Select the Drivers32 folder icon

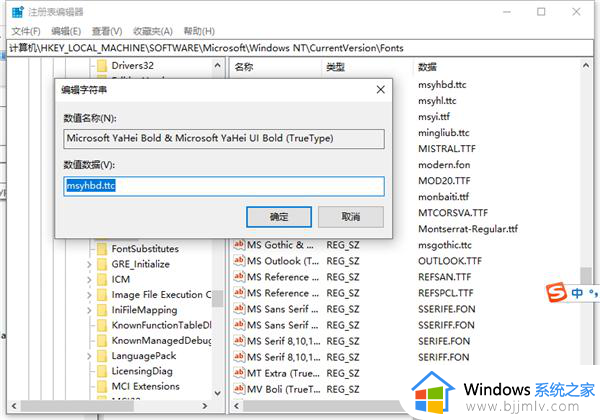pos(102,66)
